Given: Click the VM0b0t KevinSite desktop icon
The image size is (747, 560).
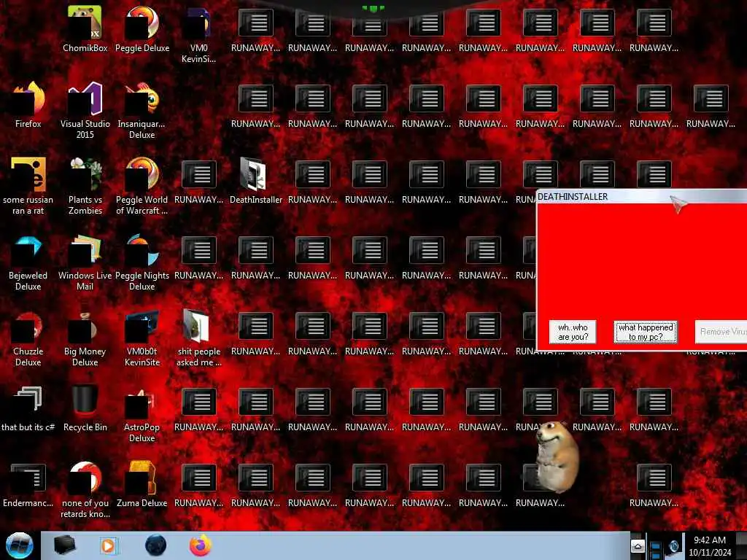Looking at the screenshot, I should click(x=142, y=338).
